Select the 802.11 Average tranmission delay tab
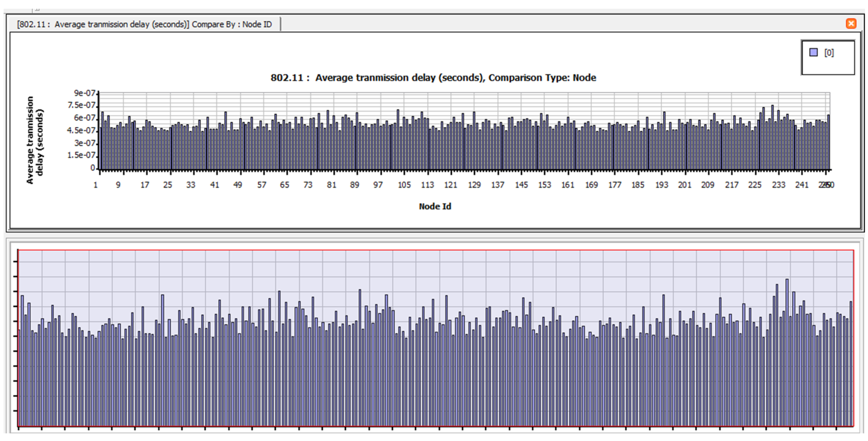The height and width of the screenshot is (441, 868). (x=144, y=24)
